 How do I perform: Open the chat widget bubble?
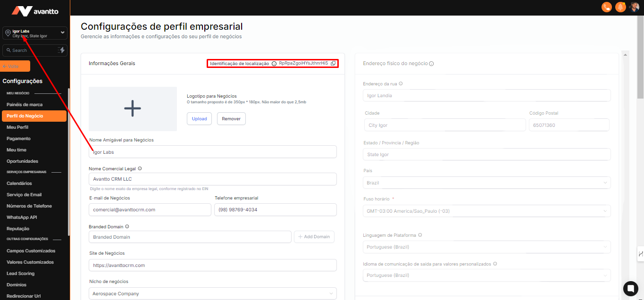point(630,288)
